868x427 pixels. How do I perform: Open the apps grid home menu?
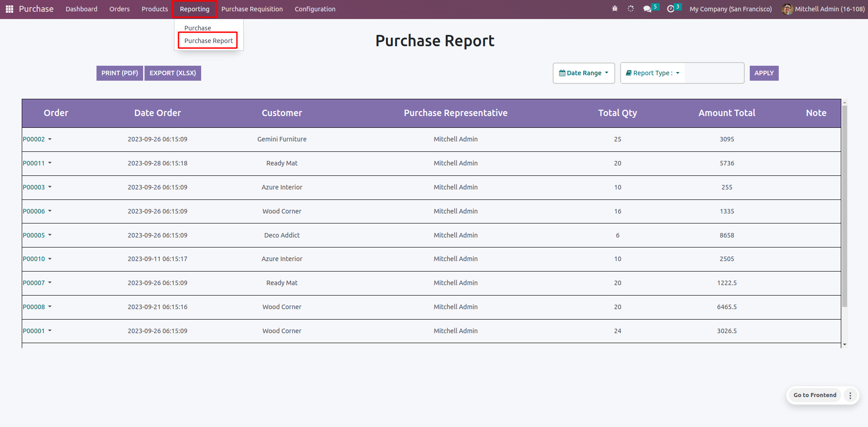[x=9, y=9]
